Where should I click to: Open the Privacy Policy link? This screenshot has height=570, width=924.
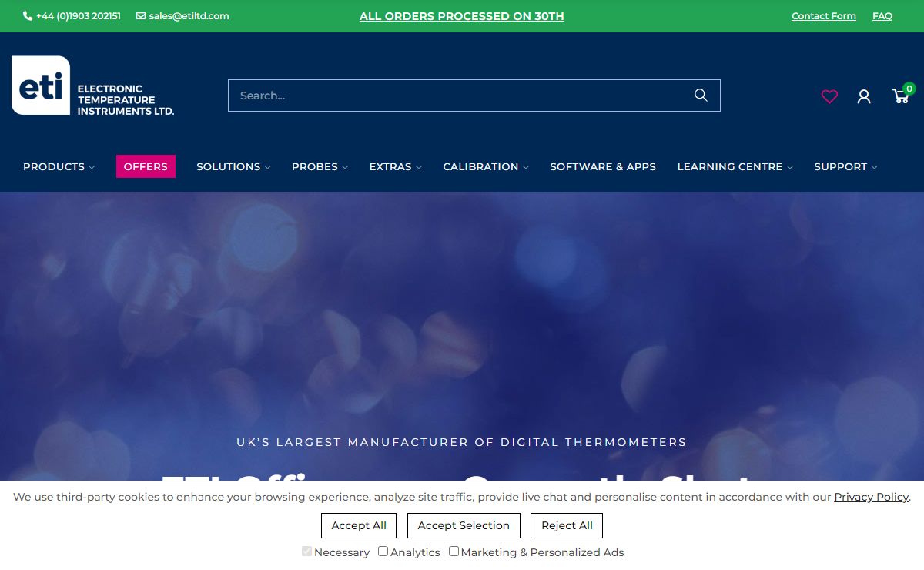(871, 497)
